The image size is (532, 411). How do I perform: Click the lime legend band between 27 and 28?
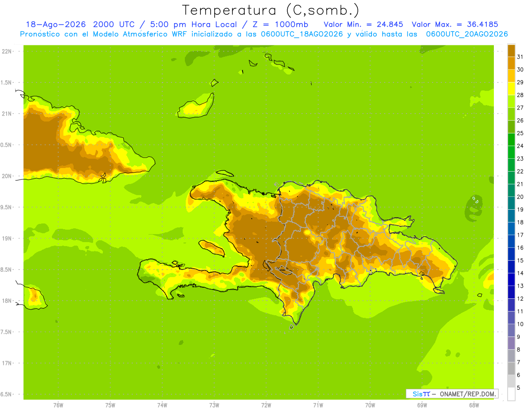[x=511, y=101]
